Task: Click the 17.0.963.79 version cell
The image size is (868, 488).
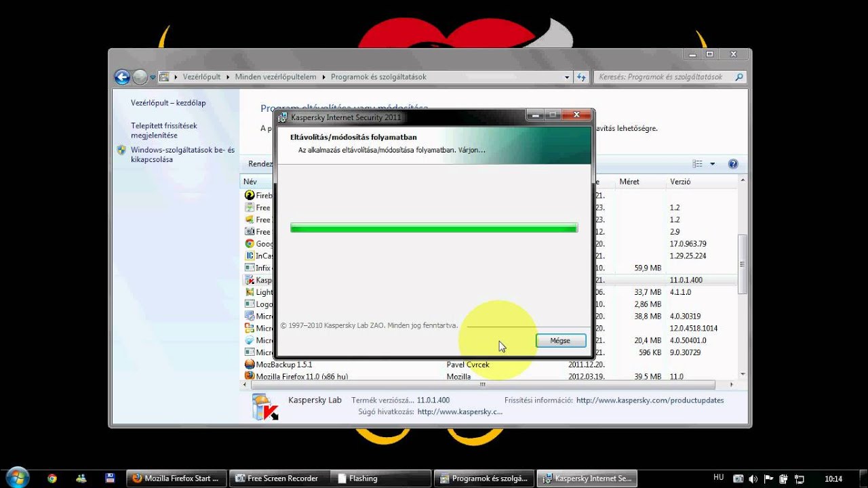Action: [688, 244]
